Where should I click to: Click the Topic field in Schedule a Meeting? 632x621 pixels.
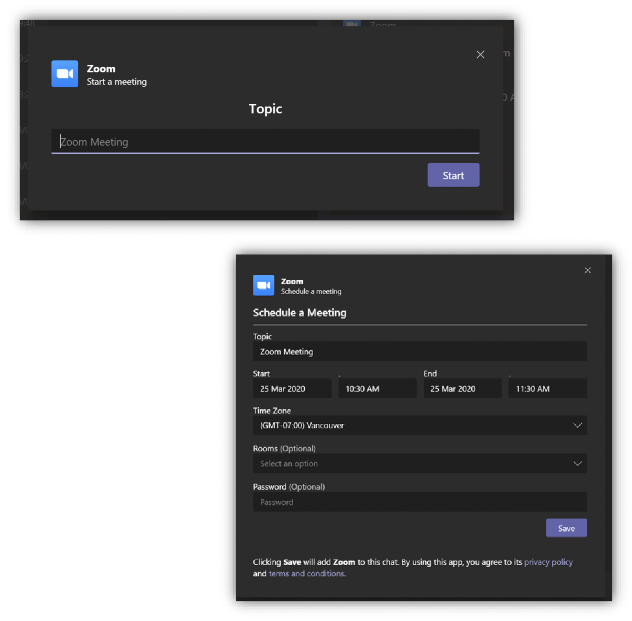tap(420, 351)
